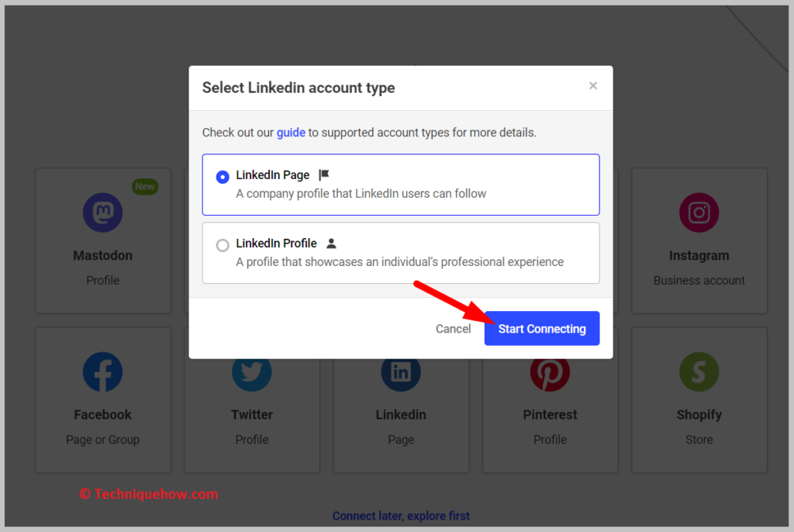Click the 'Store' label under Shopify

[x=699, y=440]
